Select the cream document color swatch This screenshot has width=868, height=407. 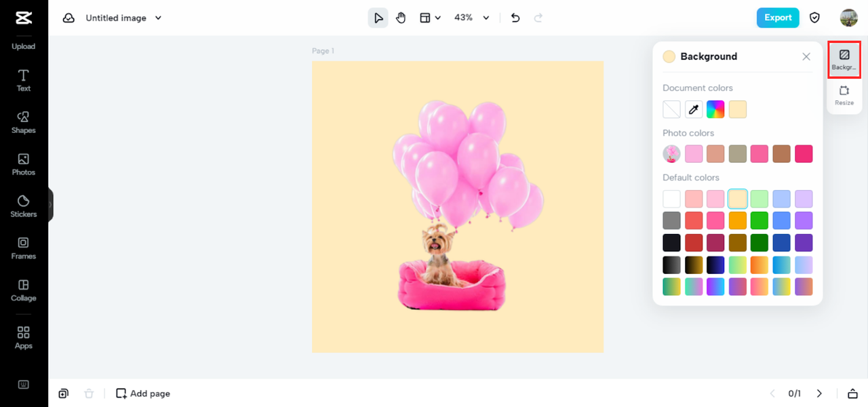(738, 109)
